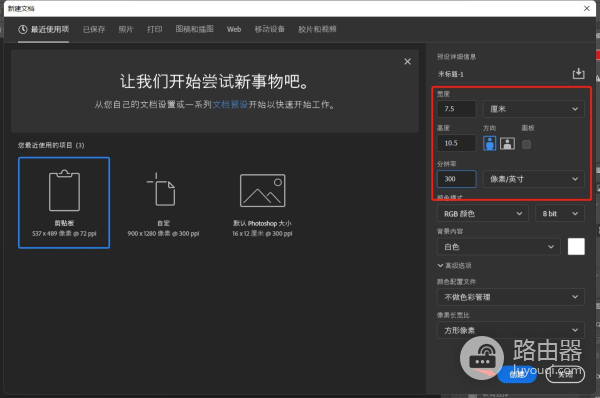Select the 剪贴板 preset thumbnail
600x398 pixels.
(x=64, y=203)
